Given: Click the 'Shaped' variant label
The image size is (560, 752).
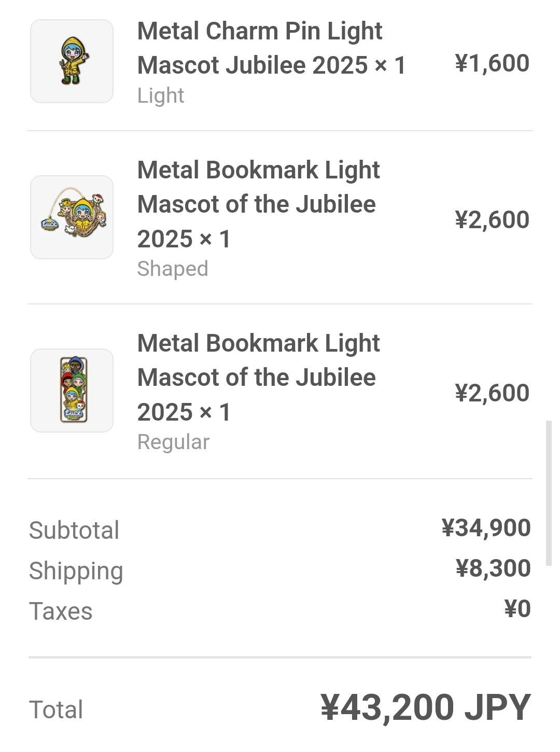Looking at the screenshot, I should click(x=173, y=269).
